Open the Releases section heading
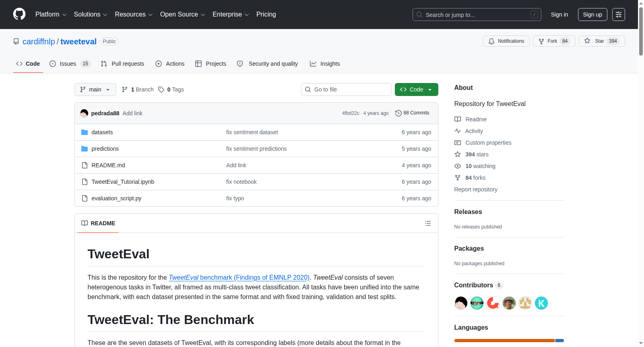Screen dimensions: 644x347 click(468, 212)
